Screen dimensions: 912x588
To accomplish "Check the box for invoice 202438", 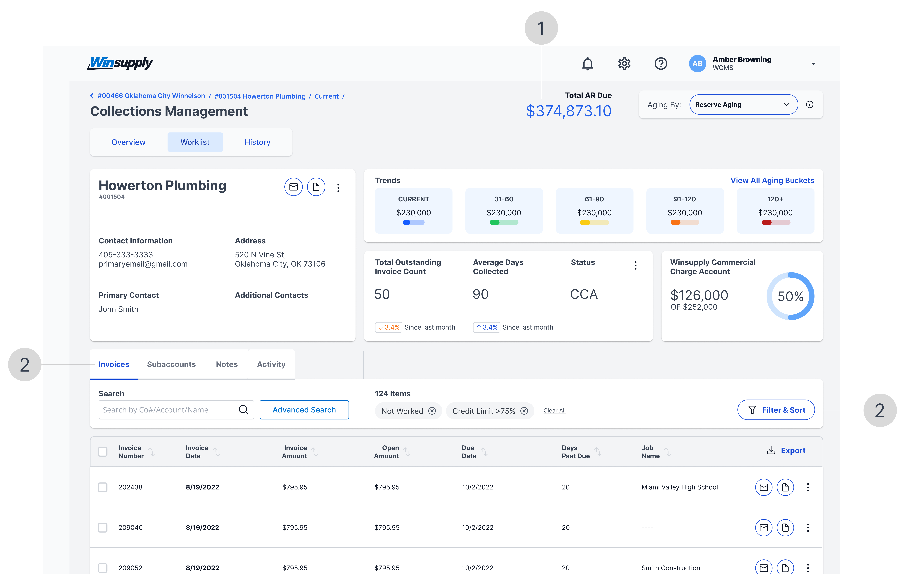I will pos(103,487).
